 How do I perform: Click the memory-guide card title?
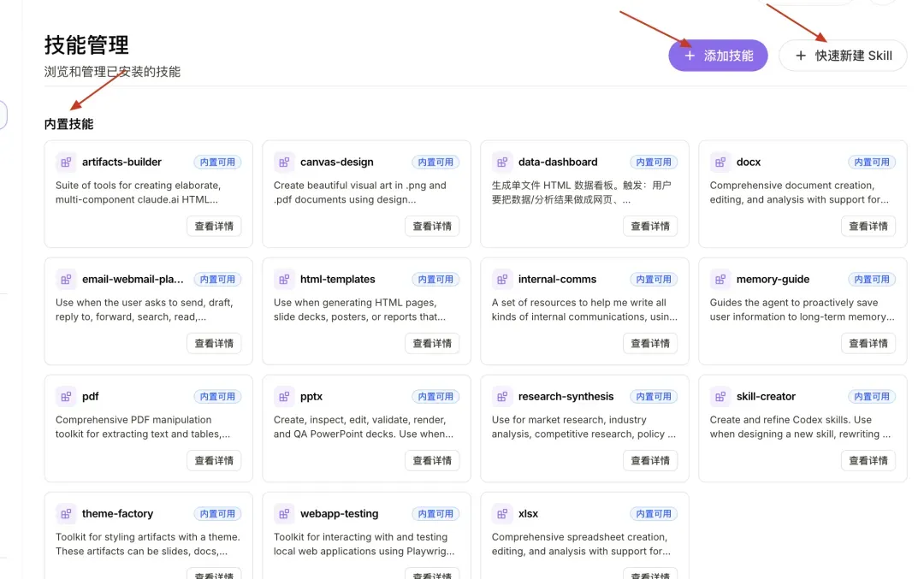tap(773, 279)
